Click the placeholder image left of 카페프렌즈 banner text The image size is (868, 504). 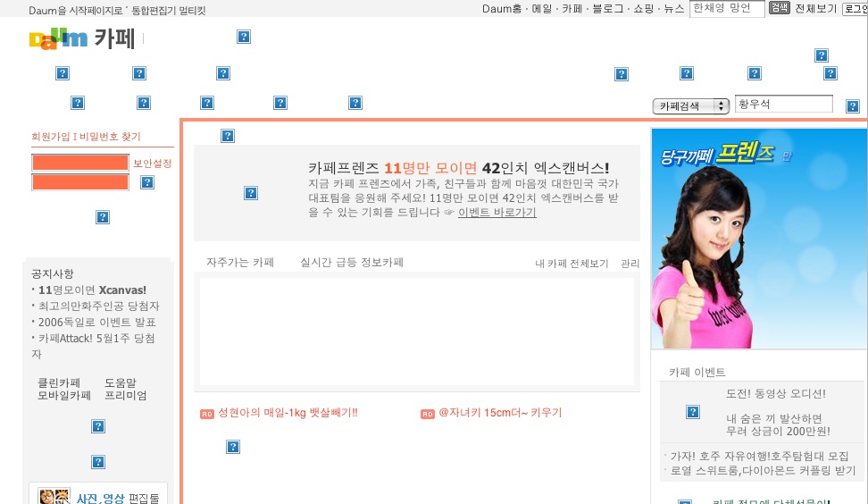pyautogui.click(x=251, y=193)
